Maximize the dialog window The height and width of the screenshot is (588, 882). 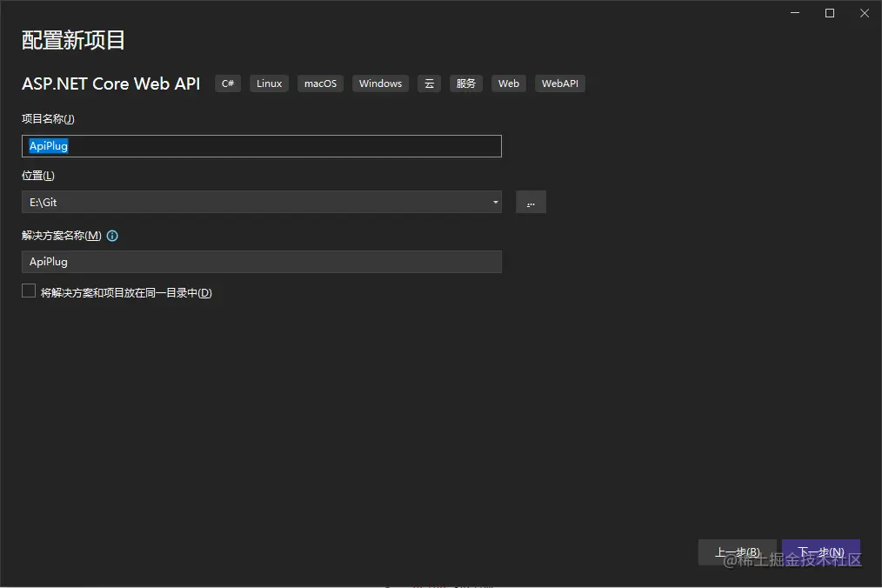click(x=830, y=13)
